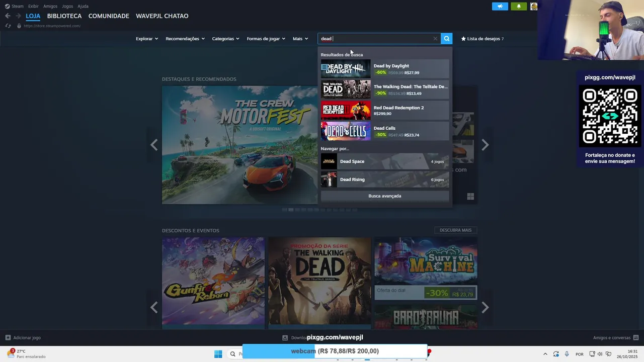The height and width of the screenshot is (362, 644).
Task: Open the notifications bell
Action: 519,6
